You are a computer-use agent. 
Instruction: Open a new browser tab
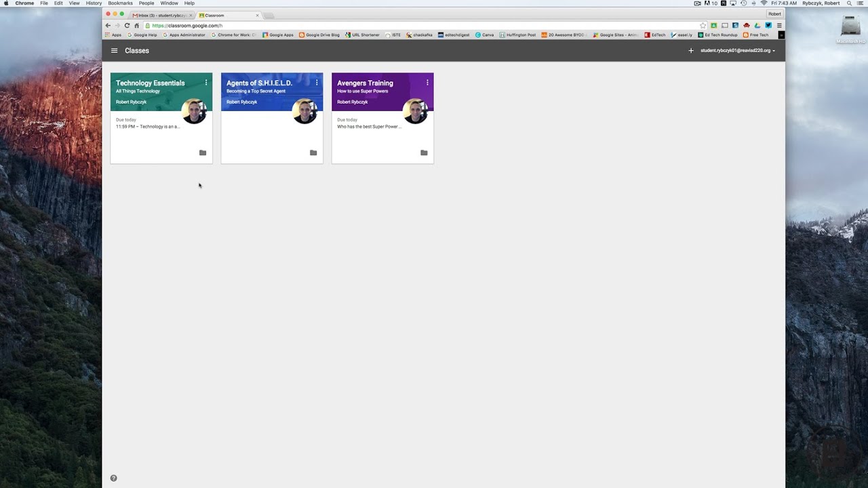(x=269, y=15)
